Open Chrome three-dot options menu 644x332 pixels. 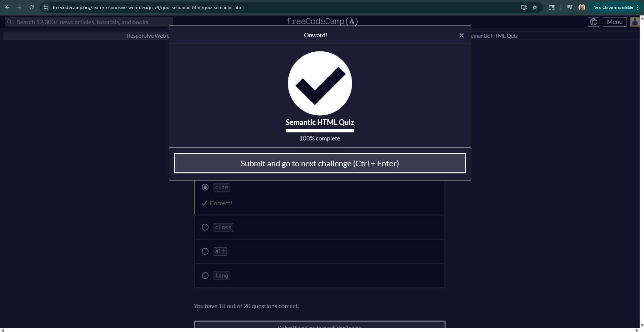coord(637,7)
